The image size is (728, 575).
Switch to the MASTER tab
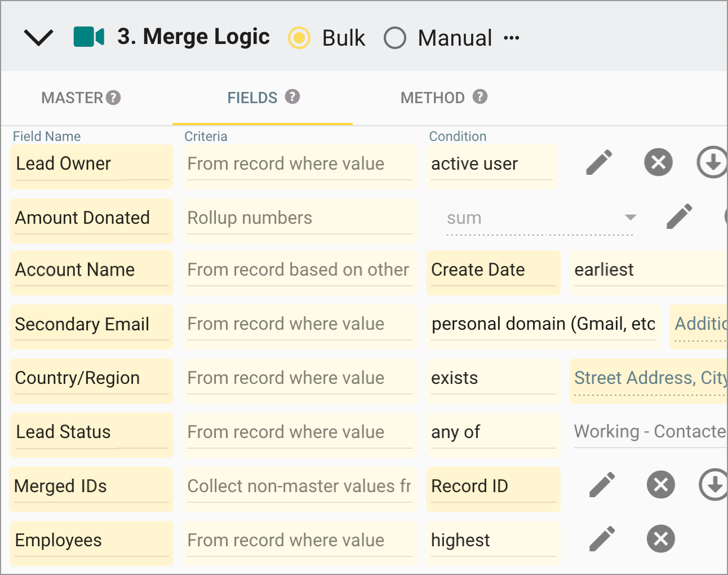[72, 97]
